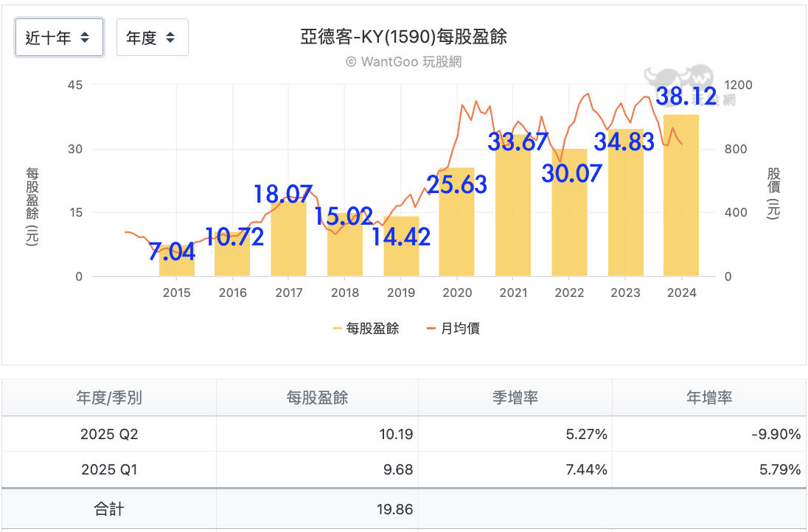Select the 2024 EPS bar

(x=681, y=195)
